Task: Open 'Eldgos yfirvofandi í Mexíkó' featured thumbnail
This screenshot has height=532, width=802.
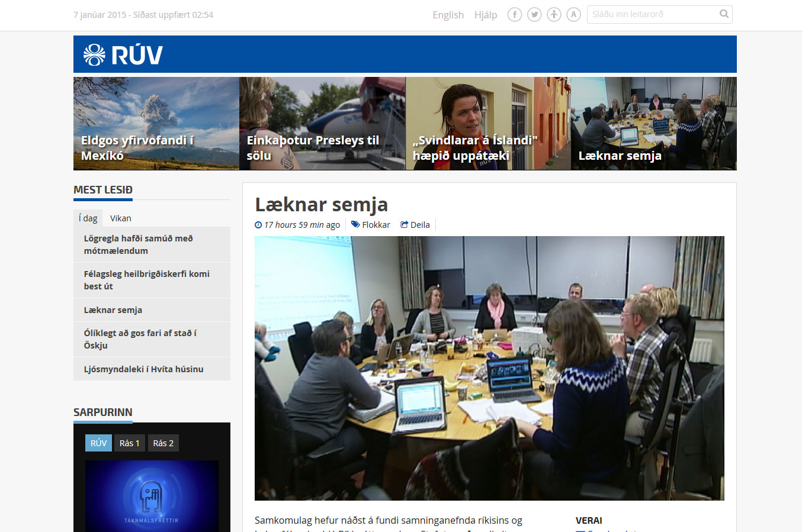Action: pos(156,124)
